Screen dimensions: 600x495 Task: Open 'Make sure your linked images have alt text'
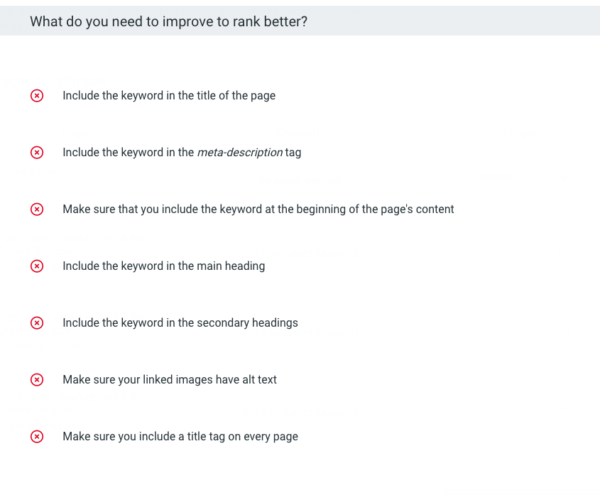168,380
